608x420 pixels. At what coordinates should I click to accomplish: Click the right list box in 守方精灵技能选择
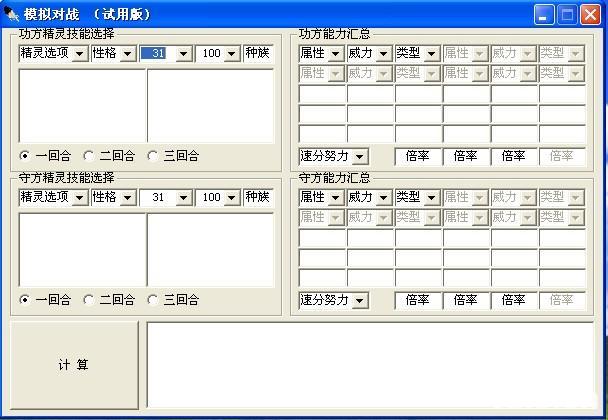pyautogui.click(x=211, y=250)
